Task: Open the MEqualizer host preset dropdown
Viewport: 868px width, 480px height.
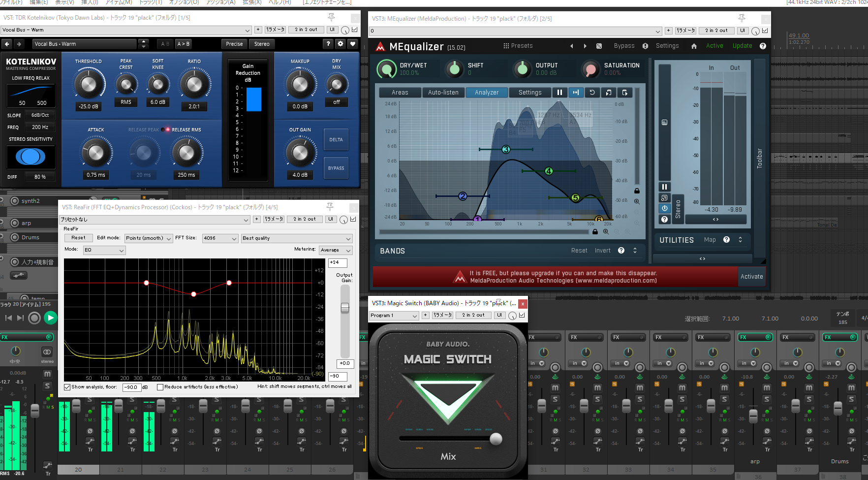Action: 515,31
